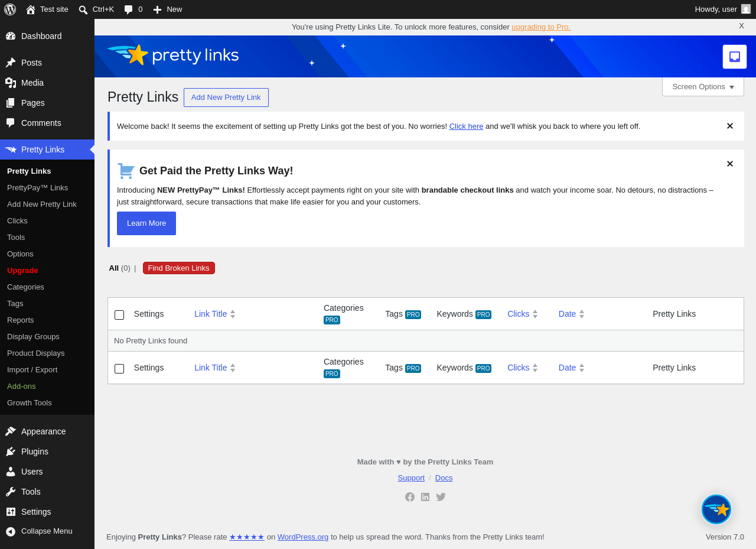
Task: Open the floating Pretty Links help bubble
Action: (x=716, y=509)
